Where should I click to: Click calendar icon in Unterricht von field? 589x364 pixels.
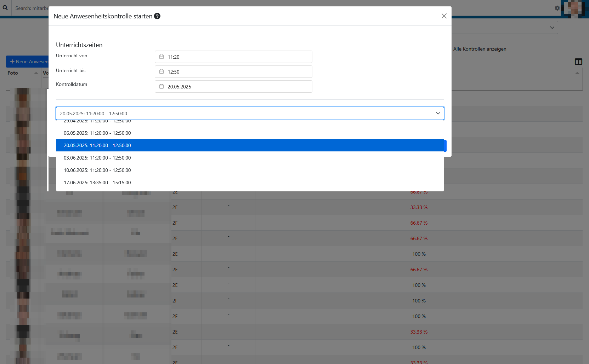coord(162,57)
